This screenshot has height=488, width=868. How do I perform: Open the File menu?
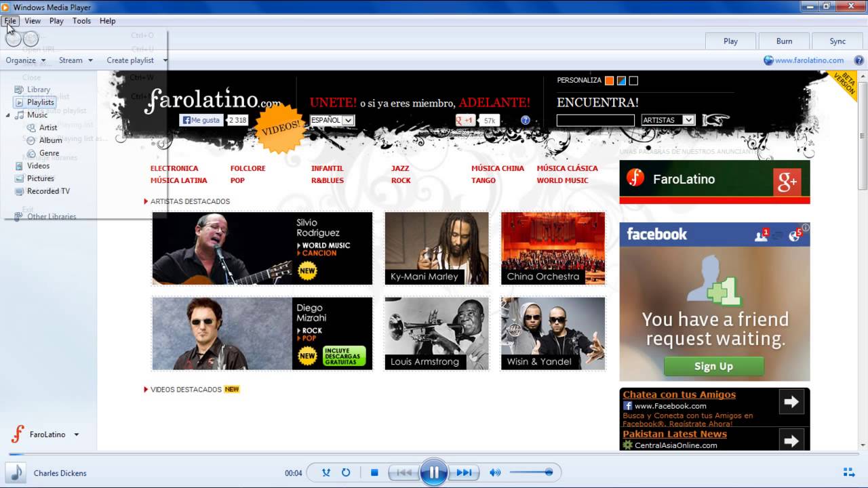coord(10,21)
